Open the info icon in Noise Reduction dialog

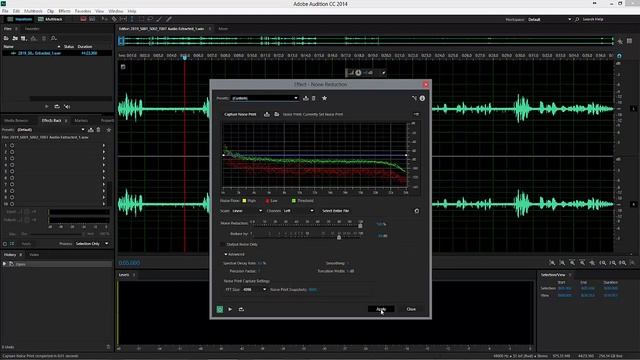pos(422,98)
